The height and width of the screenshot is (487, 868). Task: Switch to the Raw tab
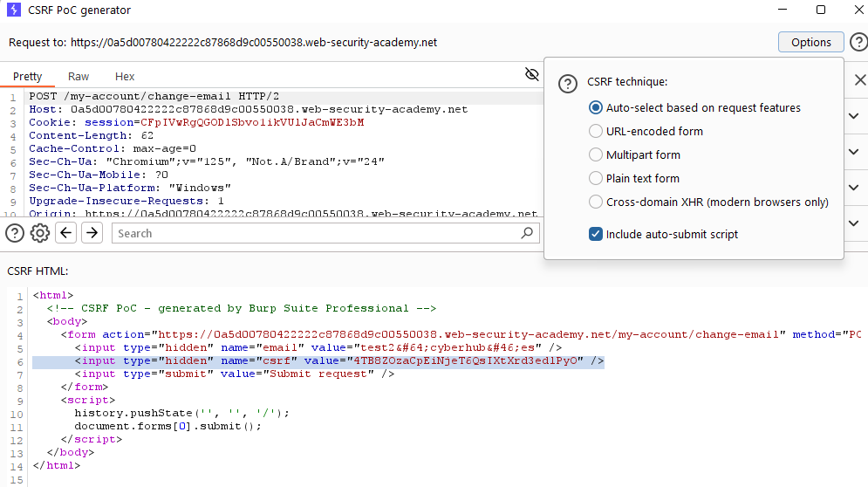click(x=79, y=77)
